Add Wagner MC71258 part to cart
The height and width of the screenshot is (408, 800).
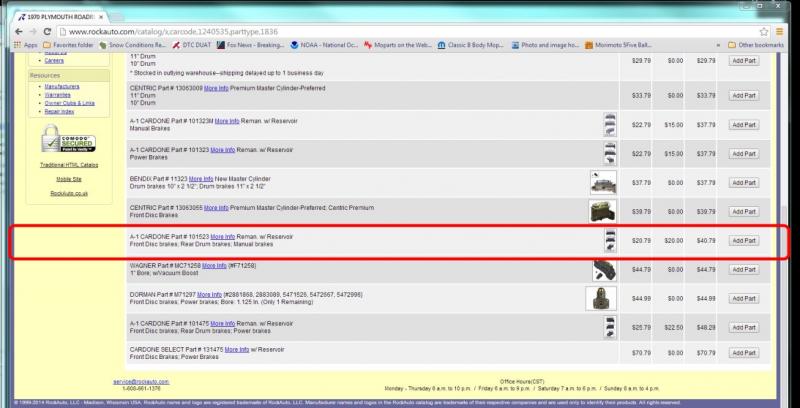[743, 269]
